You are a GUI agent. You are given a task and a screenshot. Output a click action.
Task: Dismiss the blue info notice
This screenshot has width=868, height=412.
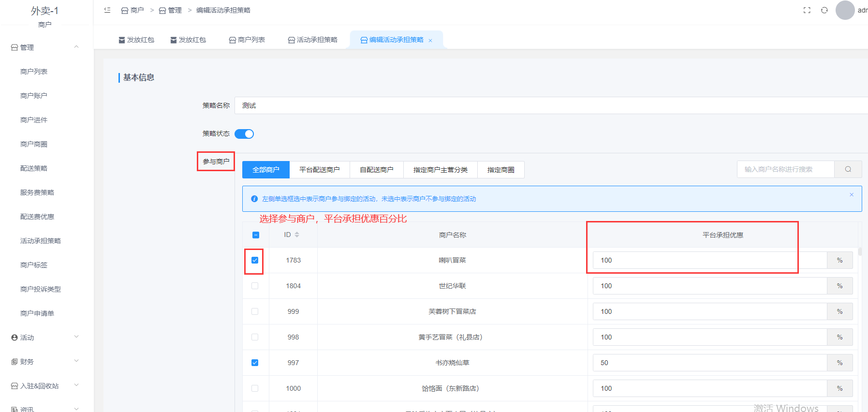pyautogui.click(x=852, y=194)
